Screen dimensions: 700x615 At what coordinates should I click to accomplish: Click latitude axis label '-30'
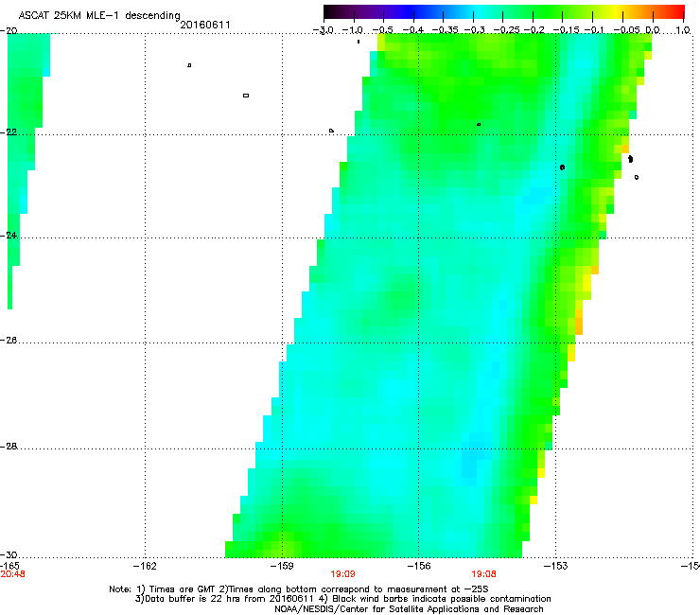click(9, 554)
